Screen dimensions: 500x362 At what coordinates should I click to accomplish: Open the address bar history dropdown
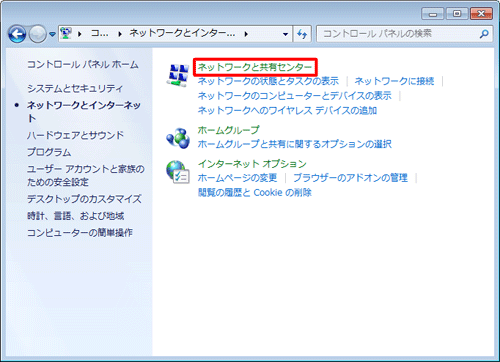[x=285, y=34]
